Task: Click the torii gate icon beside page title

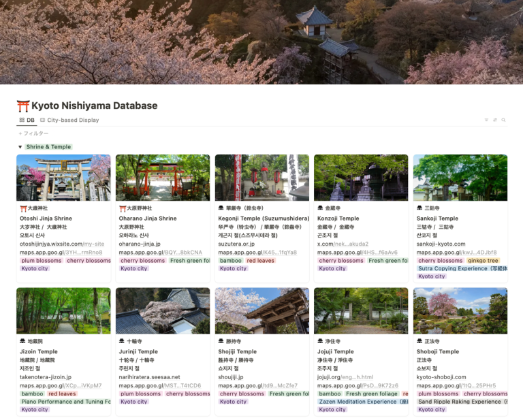Action: (x=23, y=106)
